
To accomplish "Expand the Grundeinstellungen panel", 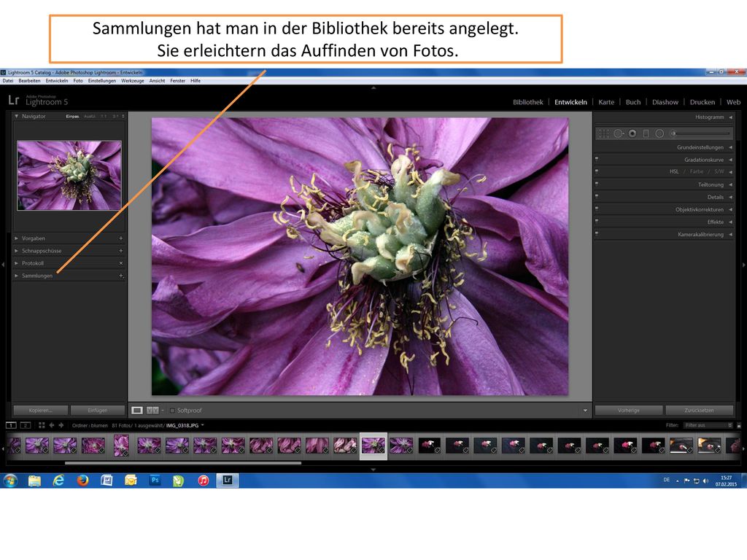I will (730, 147).
